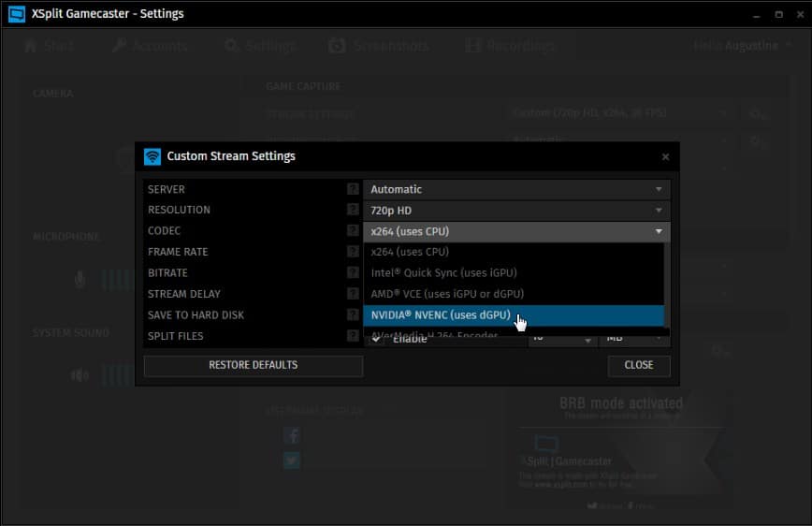Open the 720p HD resolution dropdown
Screen dimensions: 812x526
coord(516,211)
